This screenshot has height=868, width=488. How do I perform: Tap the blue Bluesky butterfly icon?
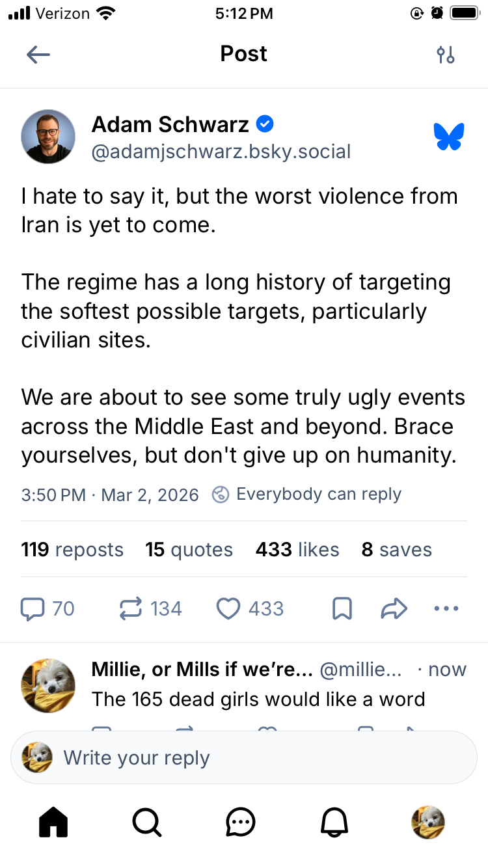click(x=449, y=137)
